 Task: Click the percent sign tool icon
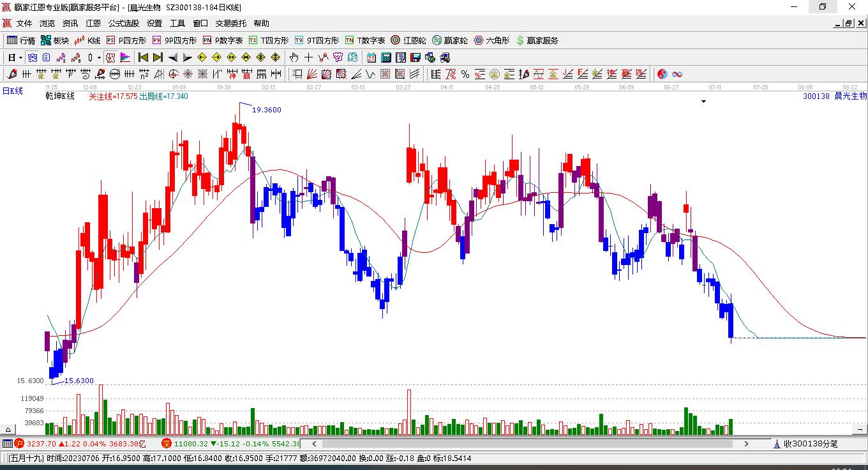(465, 74)
